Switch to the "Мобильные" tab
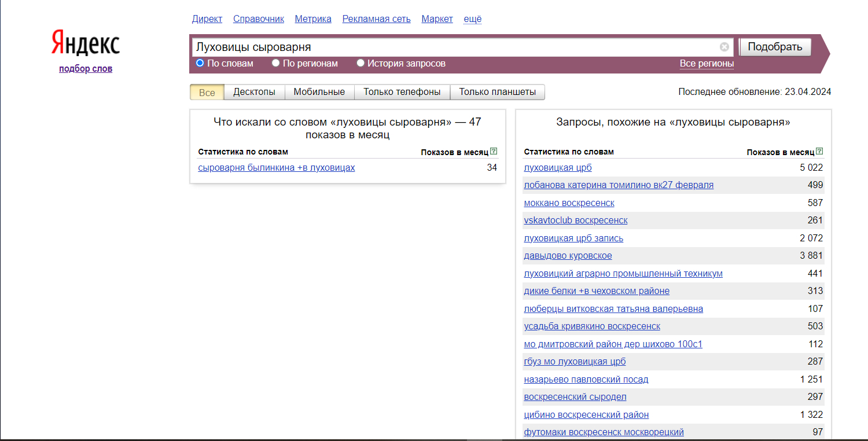Image resolution: width=868 pixels, height=441 pixels. pos(319,92)
